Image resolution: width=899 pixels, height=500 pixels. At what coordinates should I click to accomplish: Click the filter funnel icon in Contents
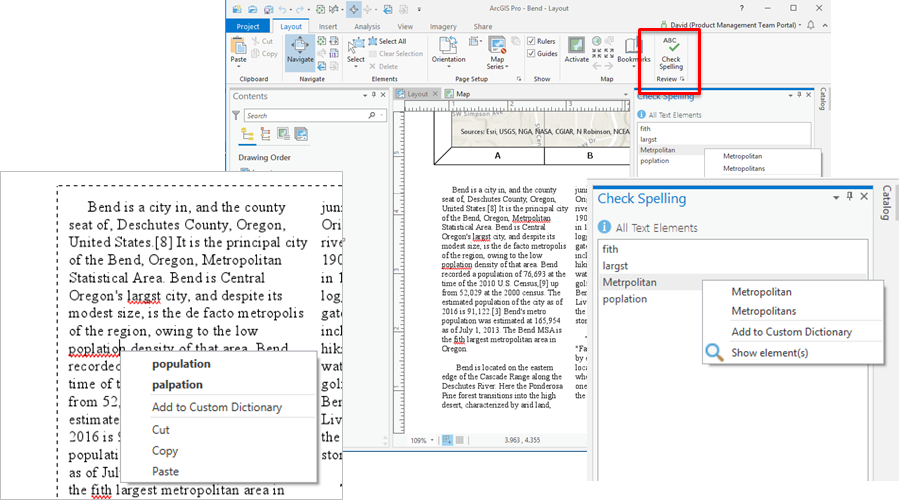click(236, 115)
